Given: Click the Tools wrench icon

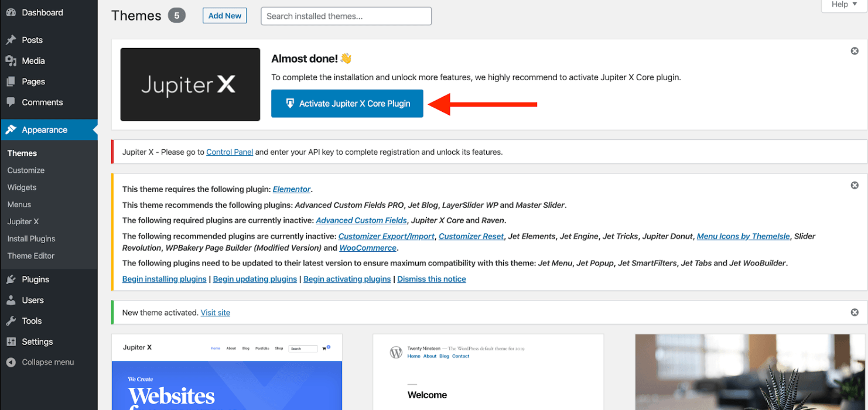Looking at the screenshot, I should pos(11,321).
